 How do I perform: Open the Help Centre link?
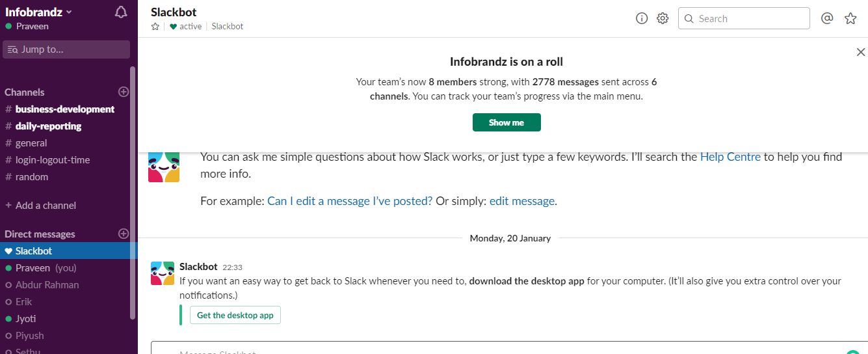coord(730,157)
